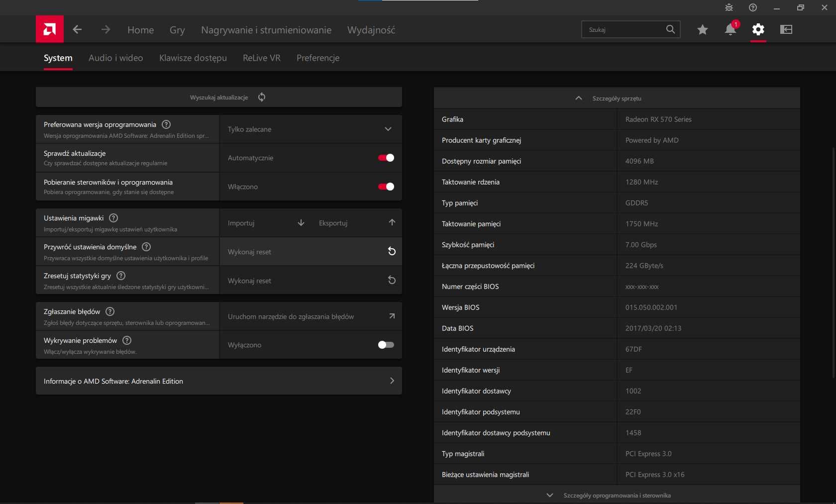Image resolution: width=836 pixels, height=504 pixels.
Task: Open notifications bell icon
Action: (731, 29)
